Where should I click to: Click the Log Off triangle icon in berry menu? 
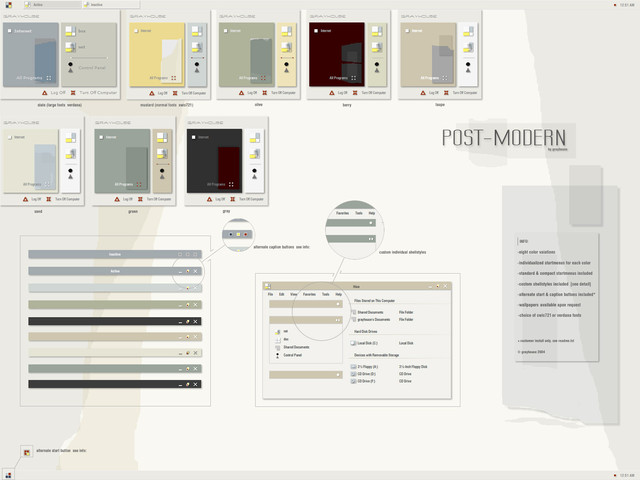pos(331,93)
